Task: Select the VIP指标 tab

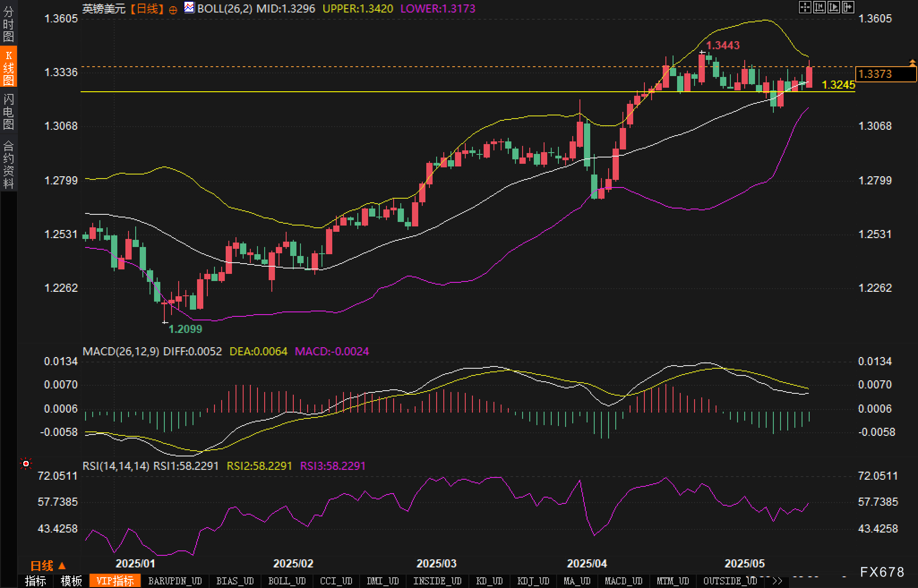Action: (115, 581)
